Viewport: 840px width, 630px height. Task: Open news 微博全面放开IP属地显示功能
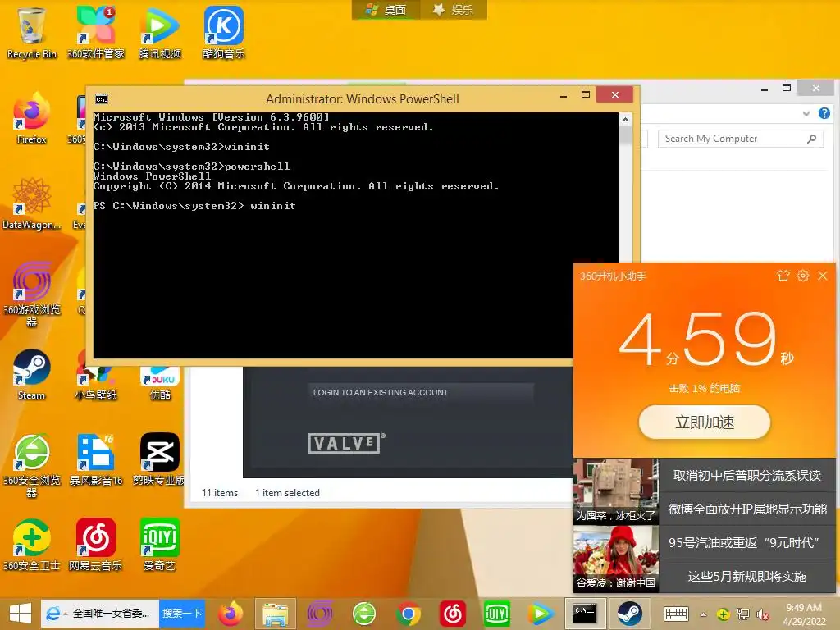(746, 509)
